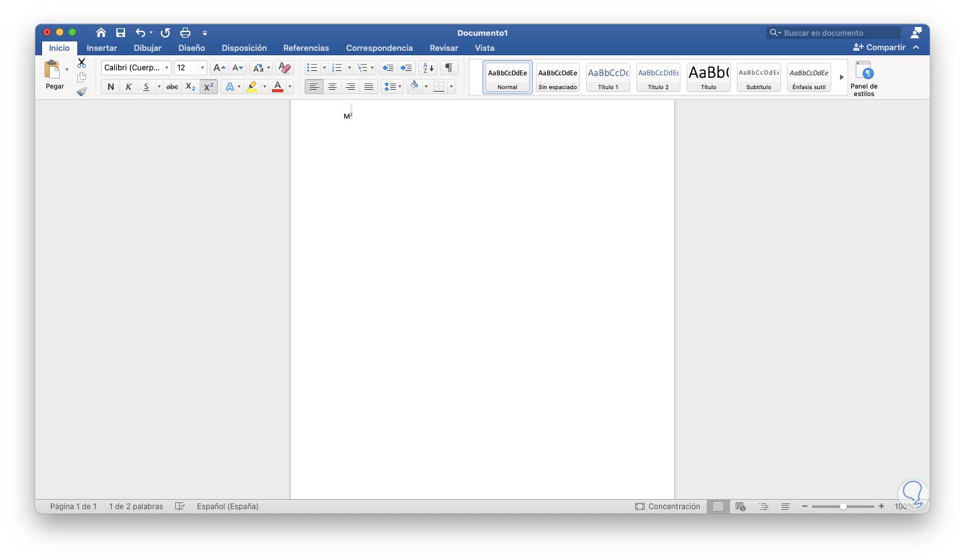Open the user account icon
This screenshot has width=965, height=560.
point(916,33)
